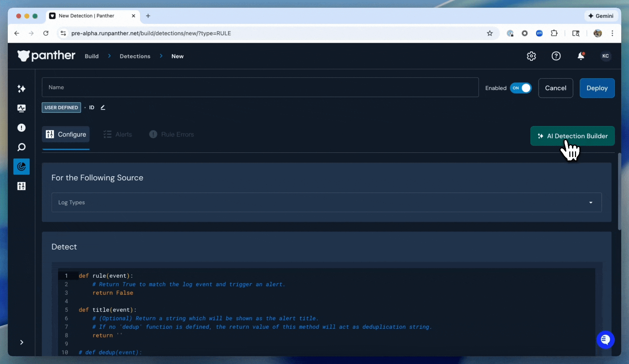Open the help question mark icon
Image resolution: width=629 pixels, height=364 pixels.
556,56
